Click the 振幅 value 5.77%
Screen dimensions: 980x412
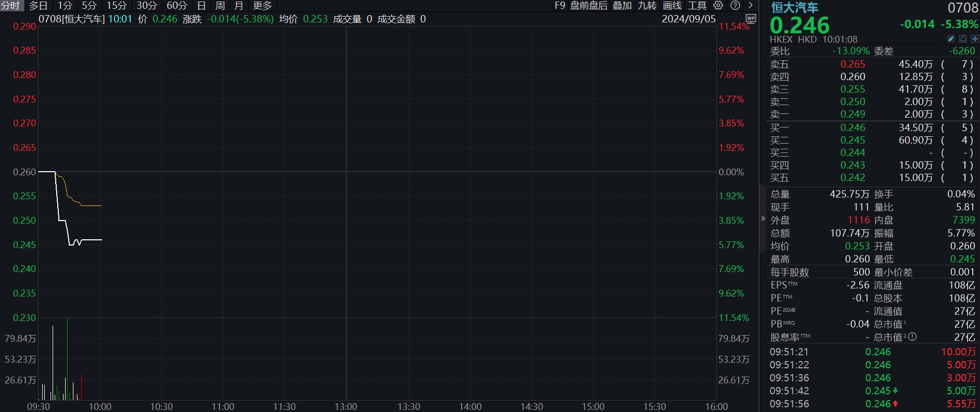pos(961,233)
